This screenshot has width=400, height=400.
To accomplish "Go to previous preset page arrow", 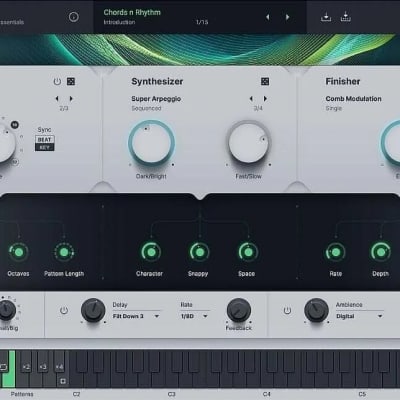I will click(267, 17).
